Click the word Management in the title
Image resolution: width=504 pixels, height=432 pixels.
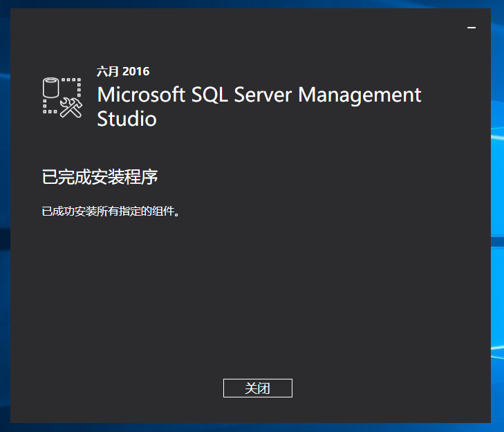(x=360, y=95)
